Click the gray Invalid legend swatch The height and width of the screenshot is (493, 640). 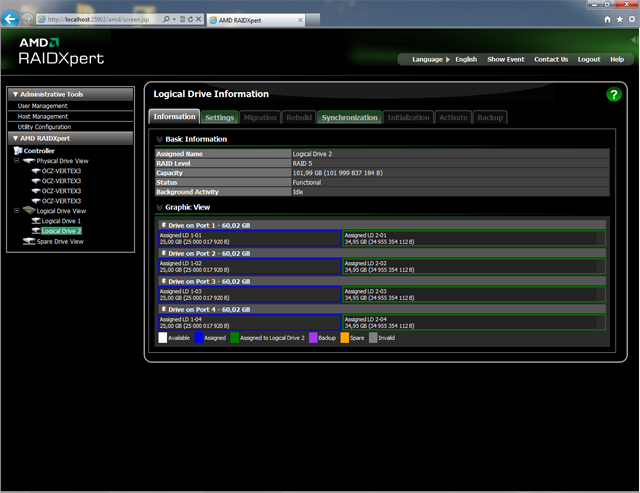(373, 338)
